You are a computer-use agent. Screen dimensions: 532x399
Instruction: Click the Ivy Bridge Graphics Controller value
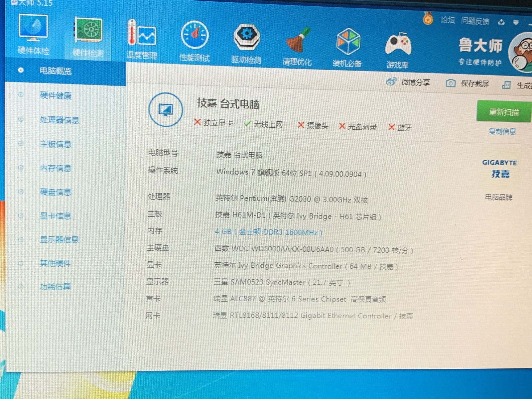click(x=306, y=266)
